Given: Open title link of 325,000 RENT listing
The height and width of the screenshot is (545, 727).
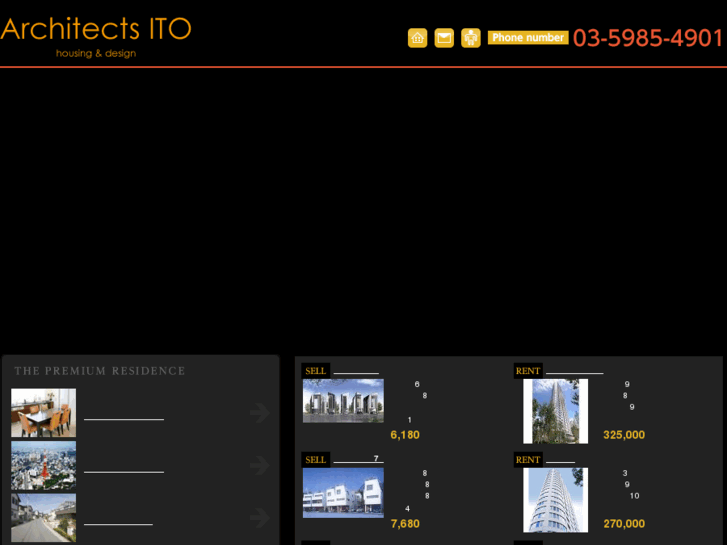Looking at the screenshot, I should pyautogui.click(x=574, y=370).
